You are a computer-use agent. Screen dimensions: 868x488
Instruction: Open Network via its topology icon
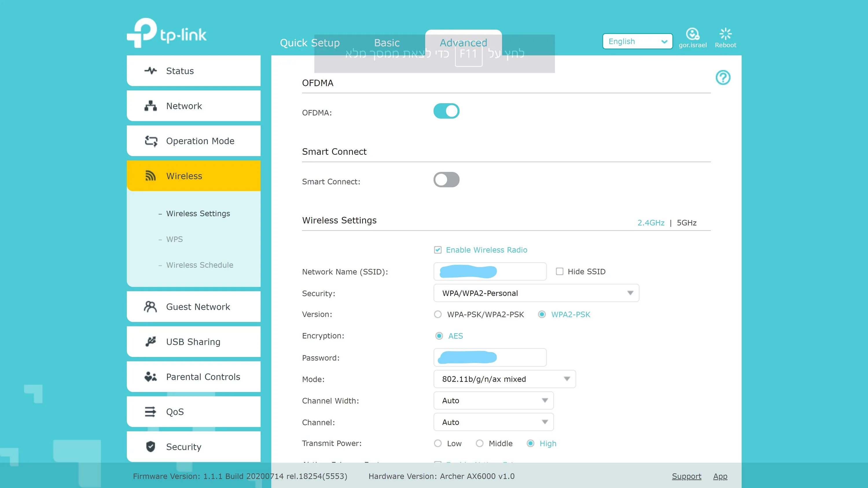point(150,106)
